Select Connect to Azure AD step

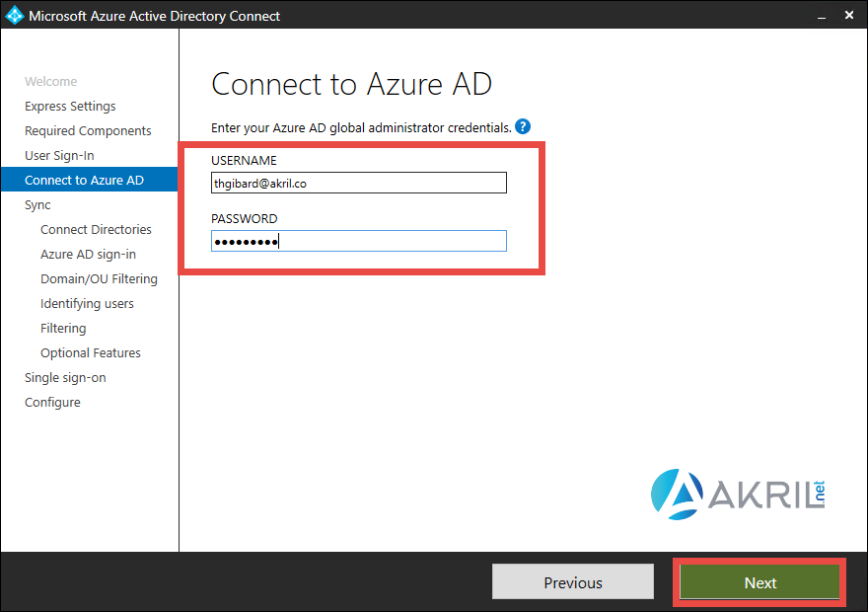89,180
